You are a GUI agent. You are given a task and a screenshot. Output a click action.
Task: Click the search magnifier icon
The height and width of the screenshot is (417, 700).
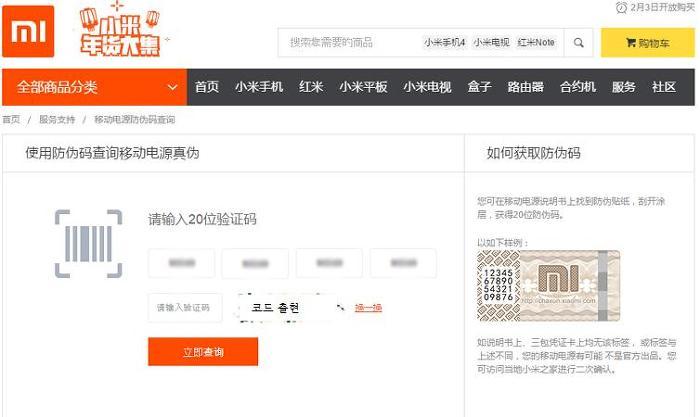pyautogui.click(x=579, y=43)
